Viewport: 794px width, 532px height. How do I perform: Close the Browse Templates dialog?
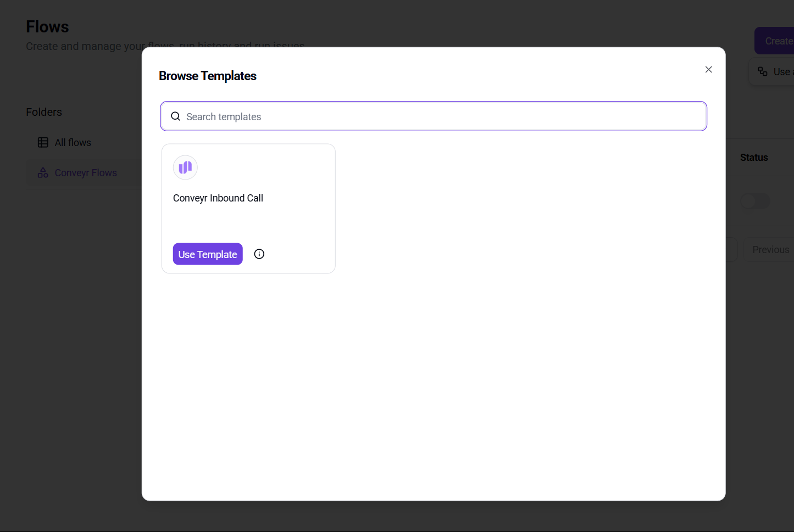[x=709, y=70]
